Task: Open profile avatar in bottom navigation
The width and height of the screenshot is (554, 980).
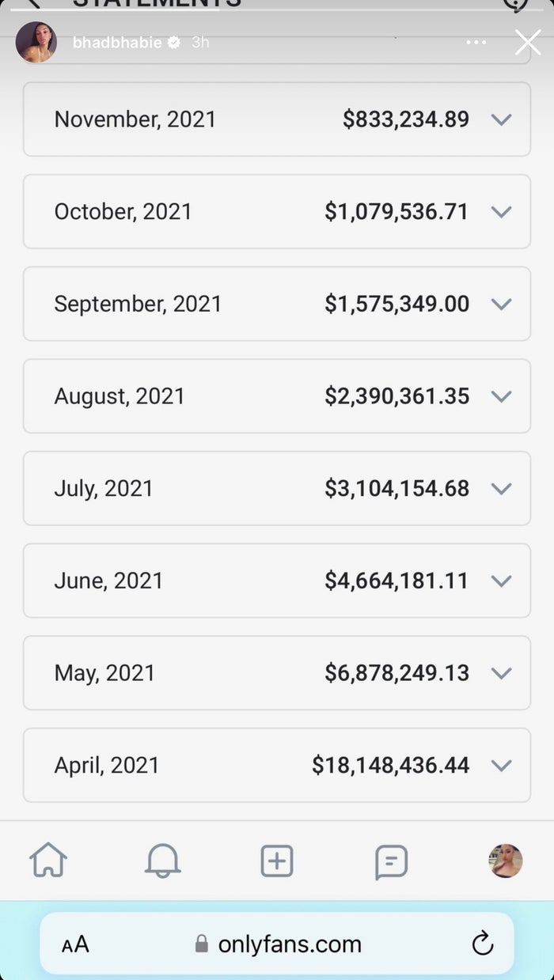Action: [505, 861]
